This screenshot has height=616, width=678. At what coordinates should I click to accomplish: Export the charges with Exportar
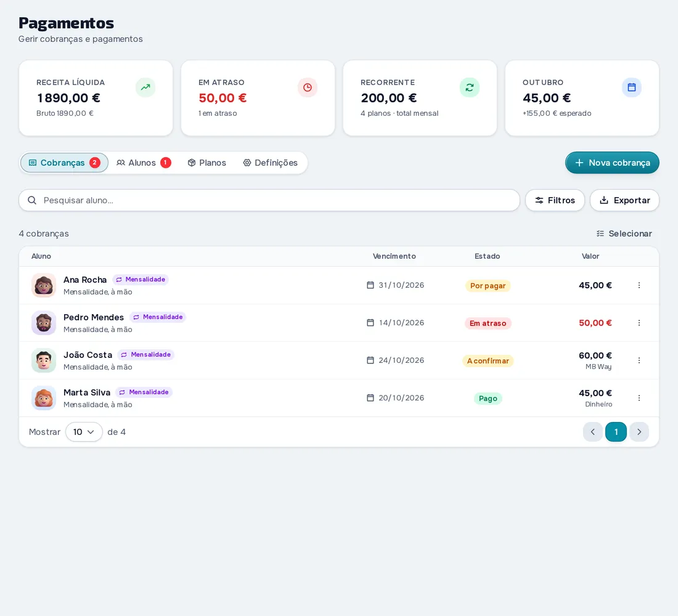tap(624, 200)
